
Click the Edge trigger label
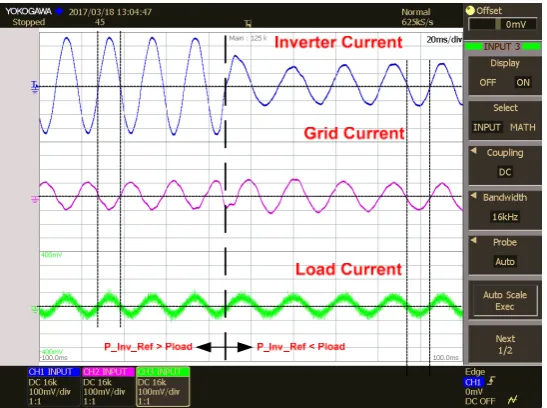tap(475, 372)
